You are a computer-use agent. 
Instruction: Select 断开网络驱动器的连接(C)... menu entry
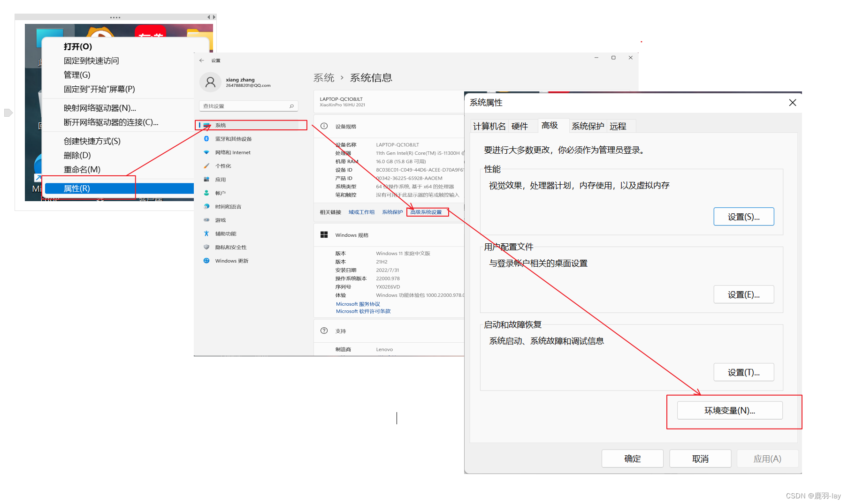[x=111, y=122]
